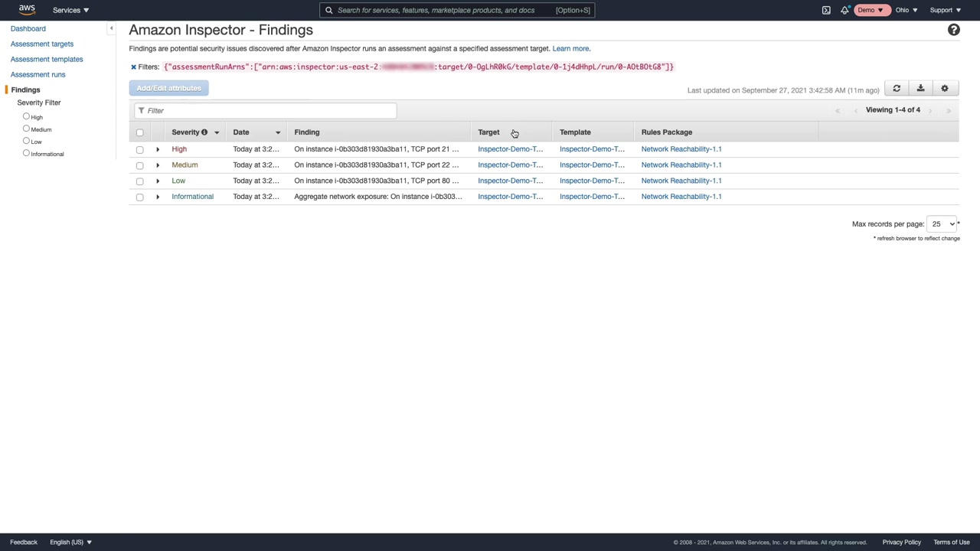Select the Aggregate network exposure finding text
This screenshot has width=980, height=551.
tap(378, 197)
